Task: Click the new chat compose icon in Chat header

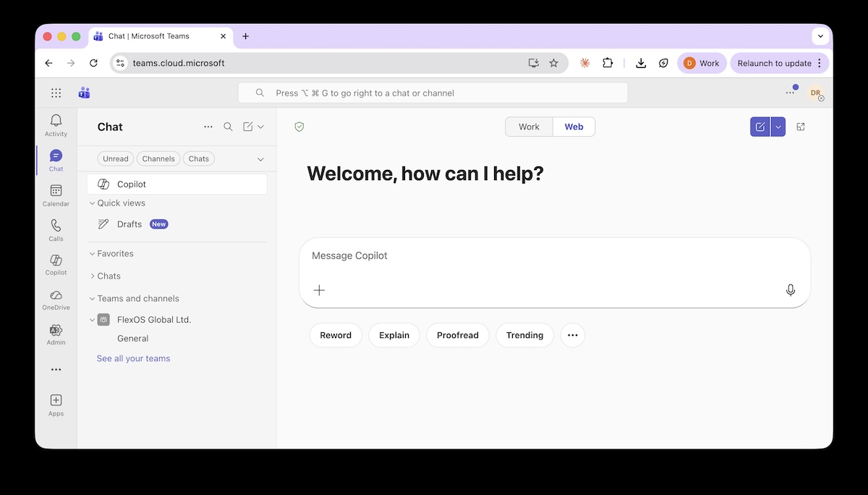Action: tap(248, 127)
